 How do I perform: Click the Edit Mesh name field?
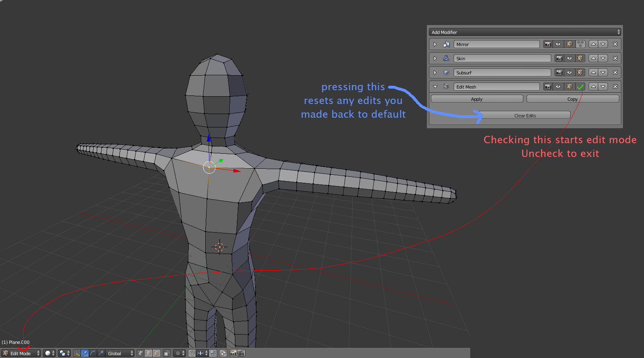[x=497, y=87]
